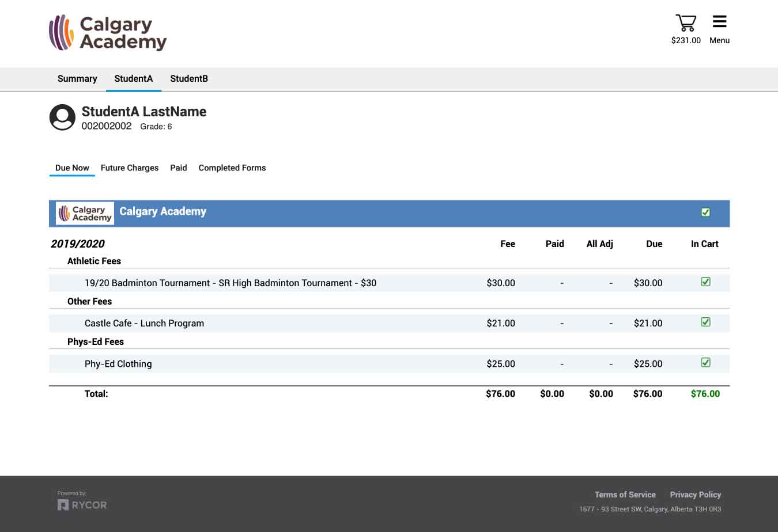
Task: Click the Calgary Academy header logo
Action: [108, 33]
